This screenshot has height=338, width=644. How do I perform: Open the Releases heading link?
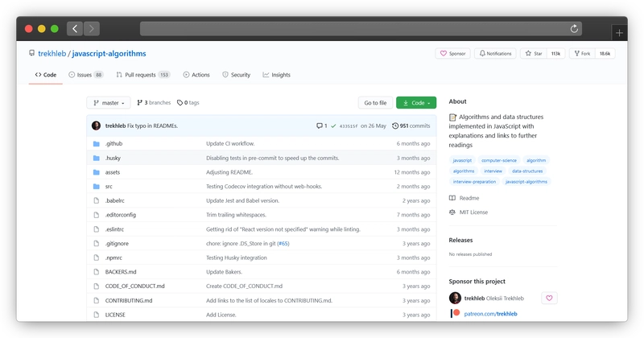click(460, 241)
